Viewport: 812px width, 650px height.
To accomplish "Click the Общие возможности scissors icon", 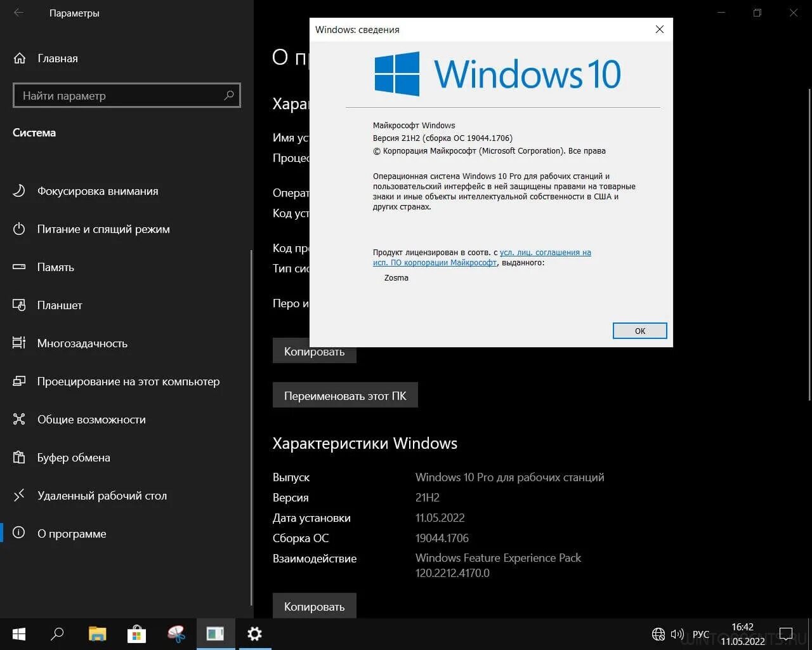I will (18, 419).
